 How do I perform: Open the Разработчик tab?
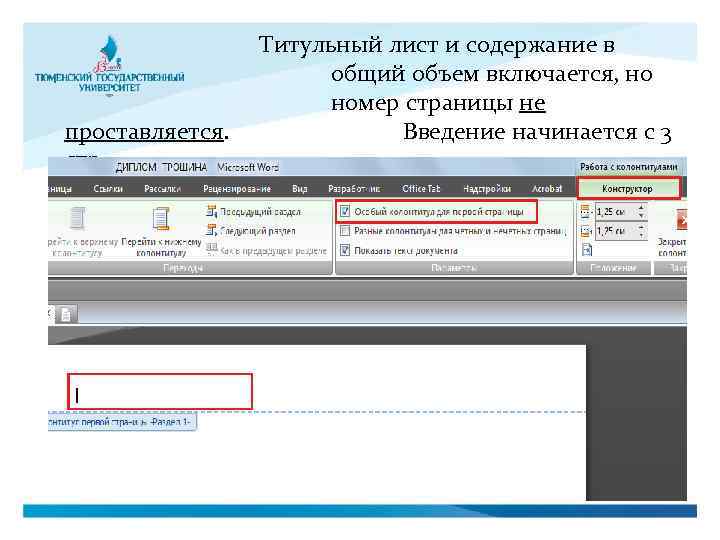coord(354,189)
